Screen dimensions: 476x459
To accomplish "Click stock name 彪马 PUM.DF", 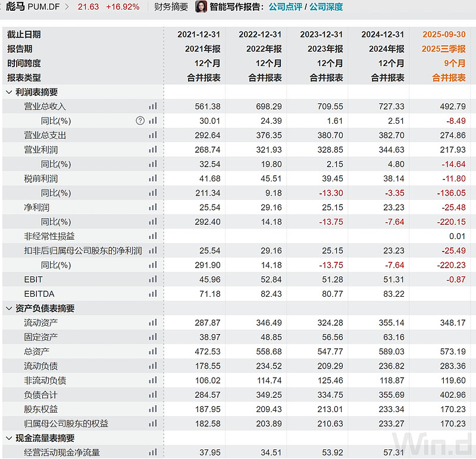I will click(x=33, y=7).
